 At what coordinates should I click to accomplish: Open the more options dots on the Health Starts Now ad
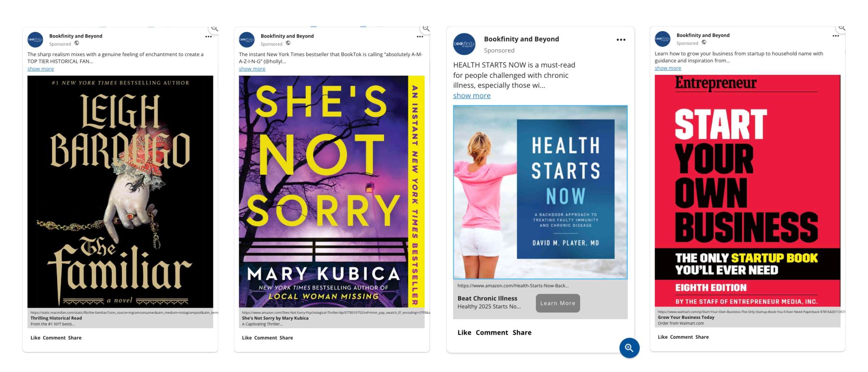pos(621,40)
